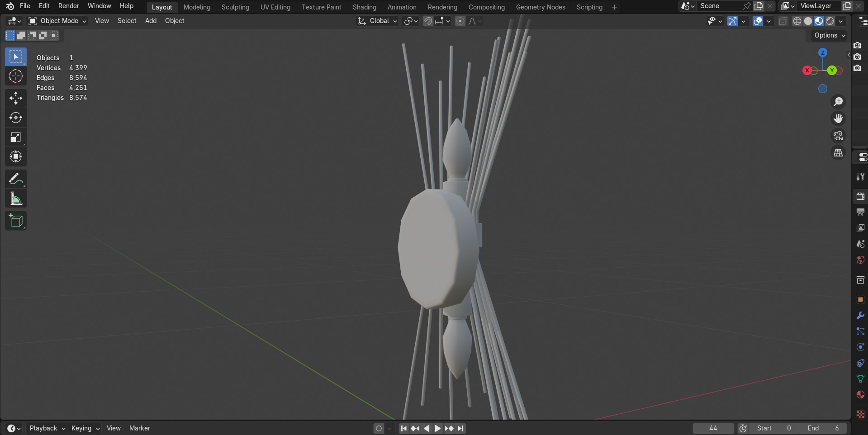This screenshot has height=435, width=868.
Task: Jump to the last frame
Action: click(x=460, y=428)
